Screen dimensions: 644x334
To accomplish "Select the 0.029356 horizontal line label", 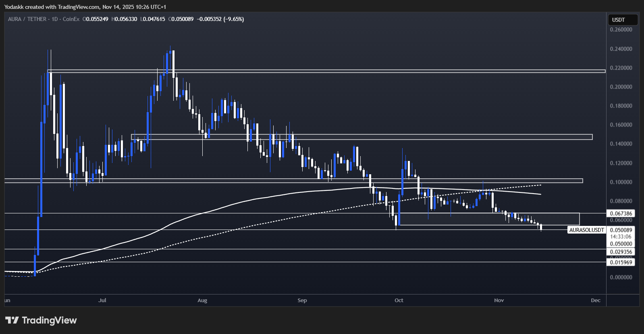I will pyautogui.click(x=621, y=252).
